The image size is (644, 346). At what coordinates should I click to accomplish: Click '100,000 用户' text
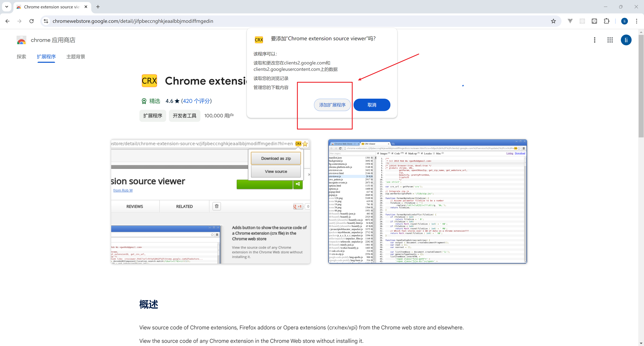pos(219,116)
